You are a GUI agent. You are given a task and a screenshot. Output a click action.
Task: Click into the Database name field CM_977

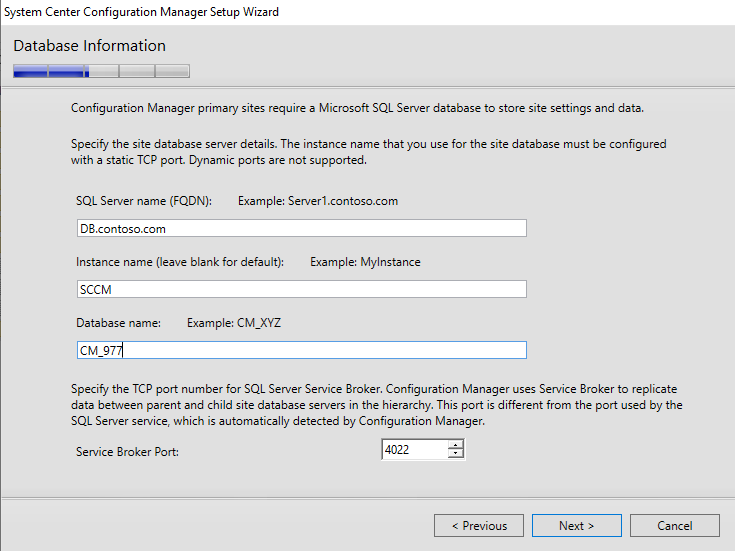point(301,350)
